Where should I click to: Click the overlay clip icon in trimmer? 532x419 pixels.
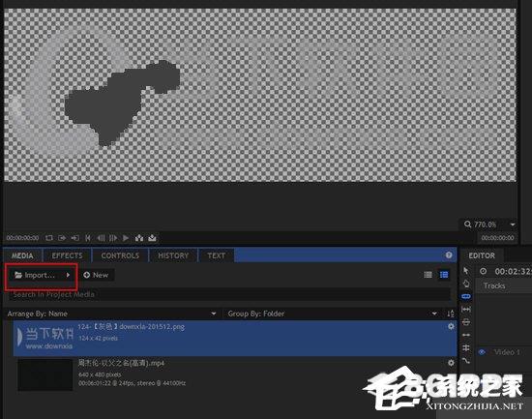pos(152,238)
